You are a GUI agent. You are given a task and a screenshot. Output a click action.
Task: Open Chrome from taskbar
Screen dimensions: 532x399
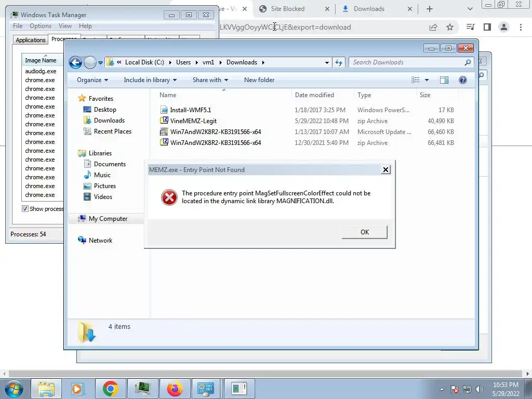point(110,389)
